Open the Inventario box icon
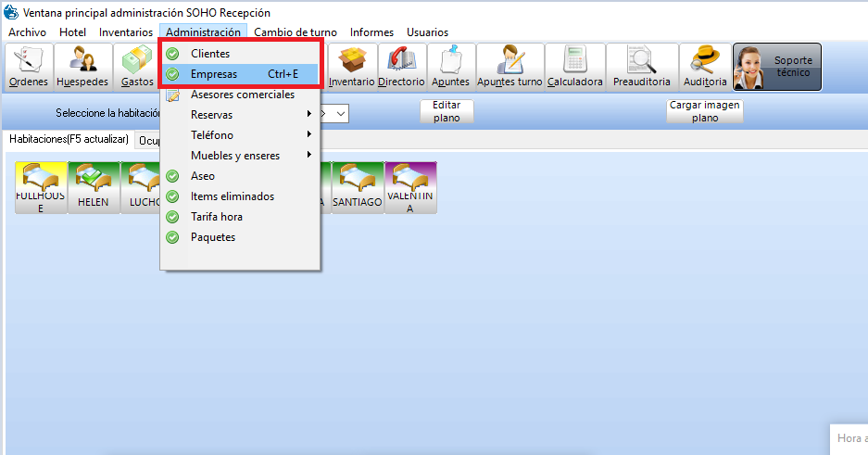 pyautogui.click(x=351, y=67)
